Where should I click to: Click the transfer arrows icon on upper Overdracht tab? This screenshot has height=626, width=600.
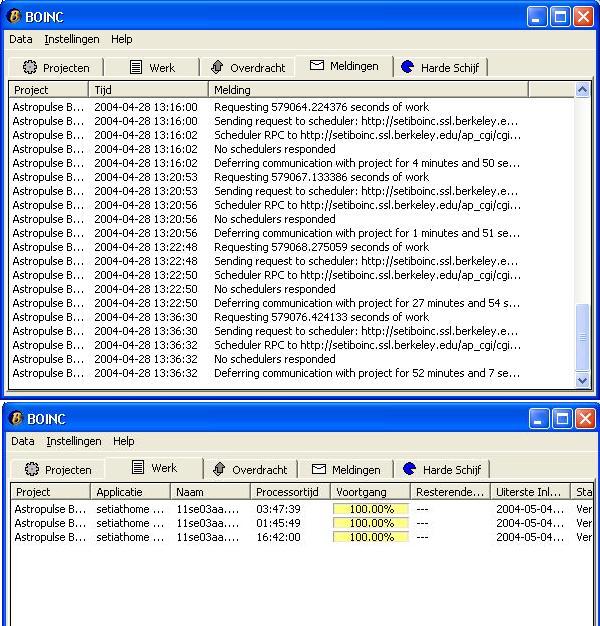[x=217, y=67]
